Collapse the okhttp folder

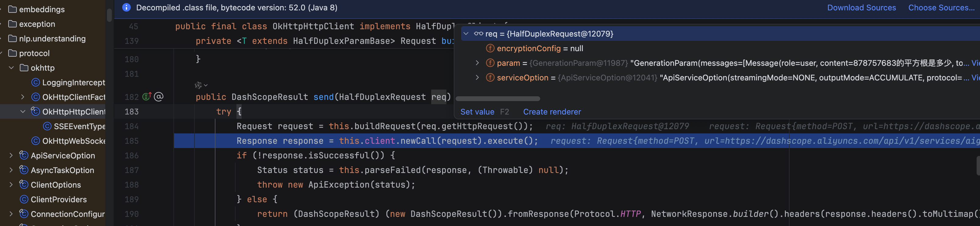coord(11,68)
